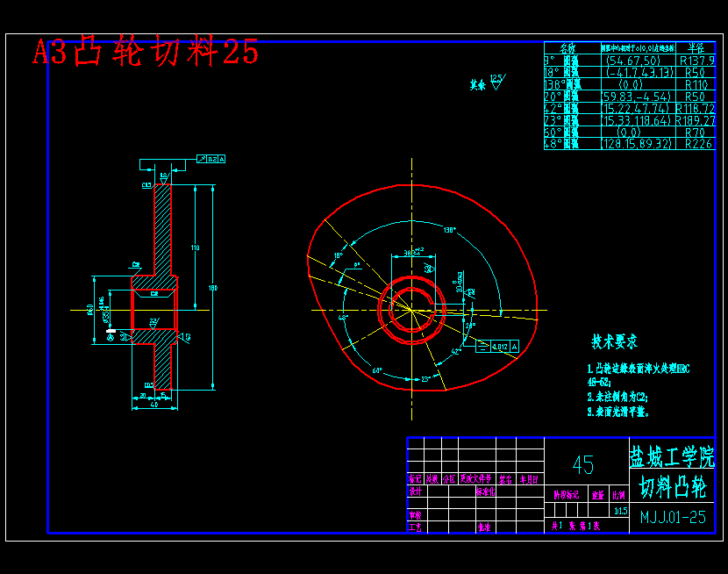Click radius value 'R226'
728x574 pixels.
[698, 144]
